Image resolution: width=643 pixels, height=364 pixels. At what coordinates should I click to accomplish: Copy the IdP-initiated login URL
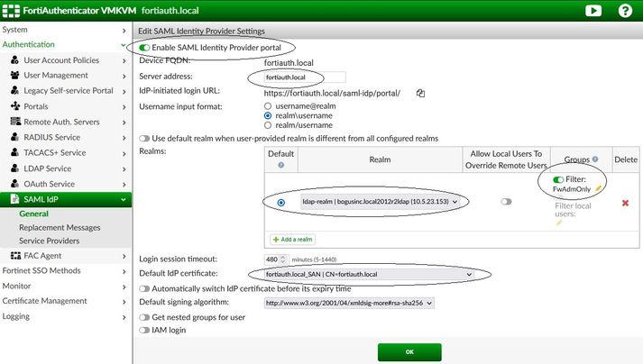click(x=420, y=93)
